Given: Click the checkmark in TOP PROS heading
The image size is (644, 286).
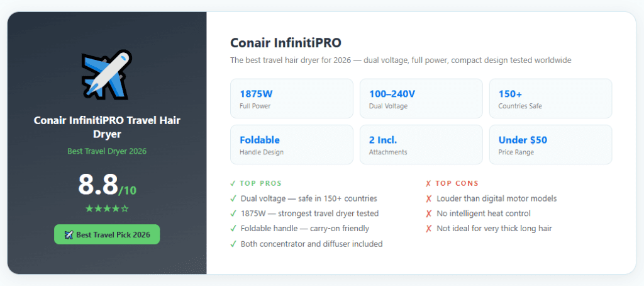Looking at the screenshot, I should pos(233,183).
